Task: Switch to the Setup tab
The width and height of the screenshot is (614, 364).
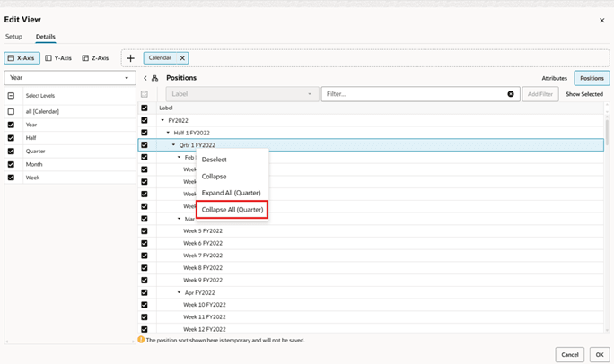Action: (x=13, y=37)
